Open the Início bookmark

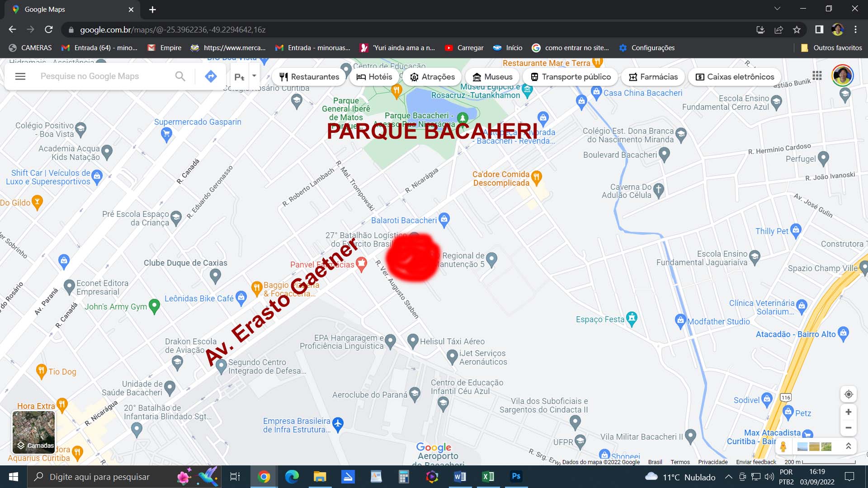click(x=508, y=47)
